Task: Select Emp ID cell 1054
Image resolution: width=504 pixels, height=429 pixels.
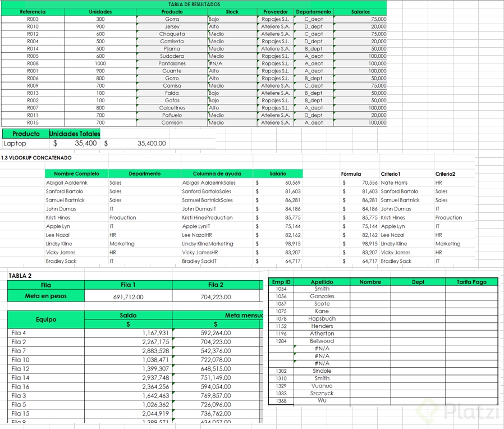Action: click(281, 289)
